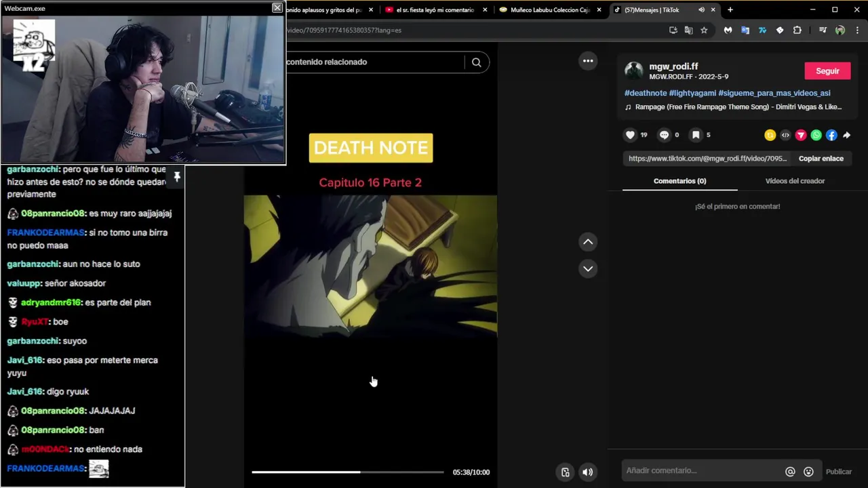The height and width of the screenshot is (488, 868).
Task: Pause the Death Note video frame
Action: (x=370, y=266)
